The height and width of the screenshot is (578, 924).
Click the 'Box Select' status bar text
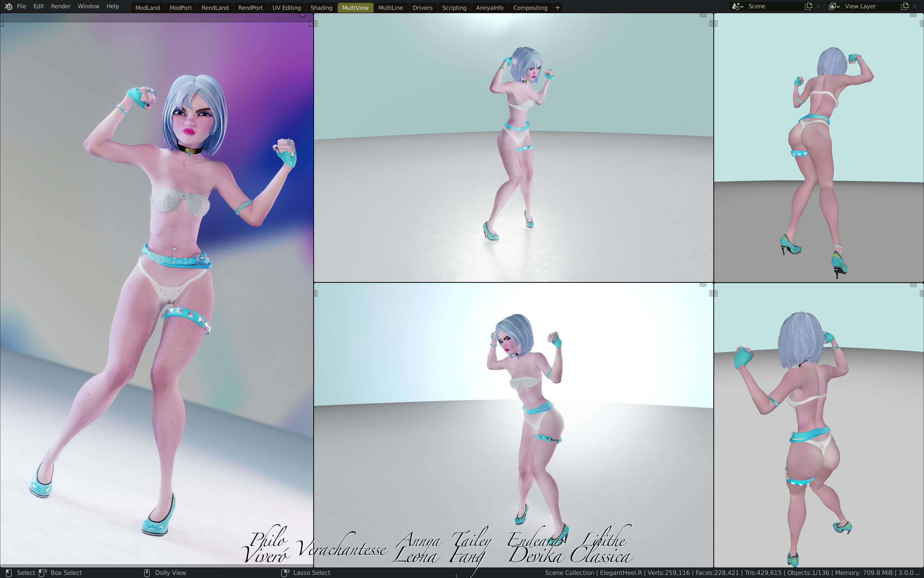click(67, 573)
